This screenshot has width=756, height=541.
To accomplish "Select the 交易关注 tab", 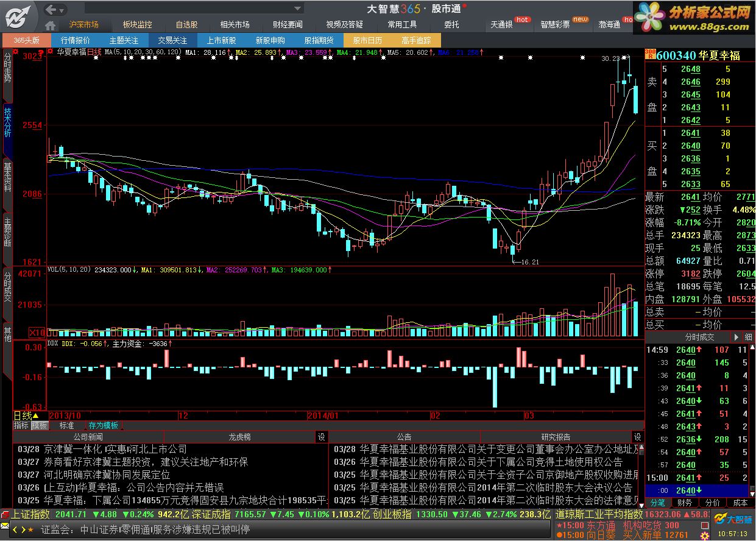I will (172, 40).
